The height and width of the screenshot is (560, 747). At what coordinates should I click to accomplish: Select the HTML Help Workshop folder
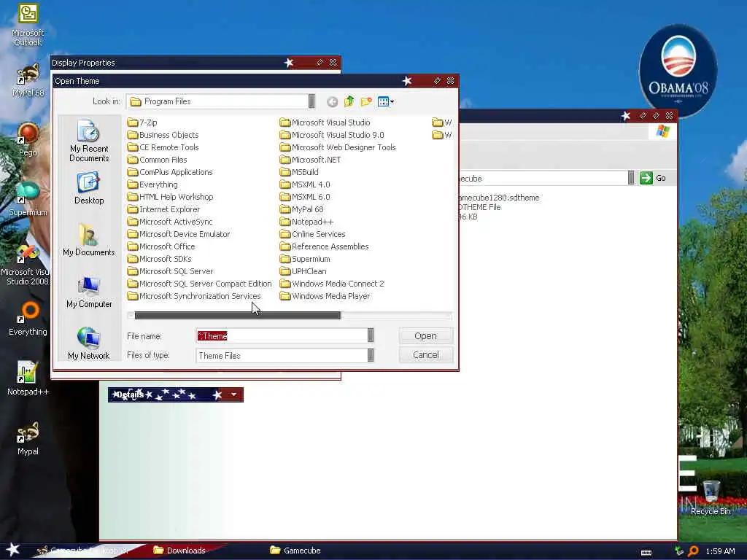coord(171,197)
